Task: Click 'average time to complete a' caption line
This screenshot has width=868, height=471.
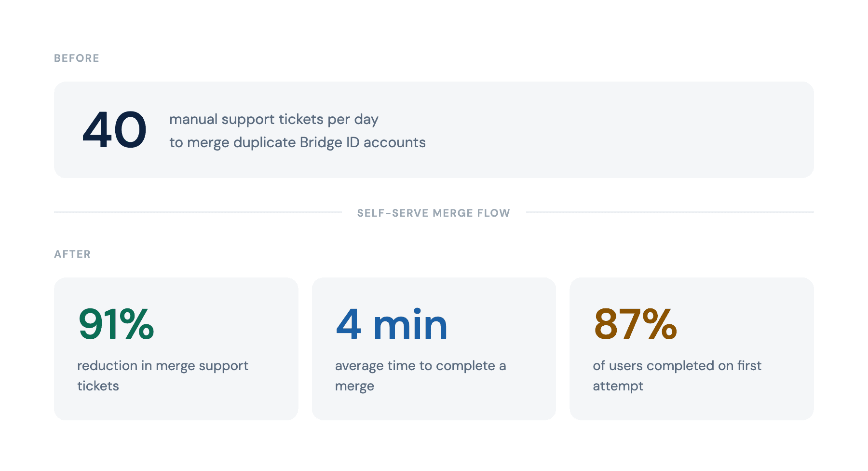Action: 420,366
